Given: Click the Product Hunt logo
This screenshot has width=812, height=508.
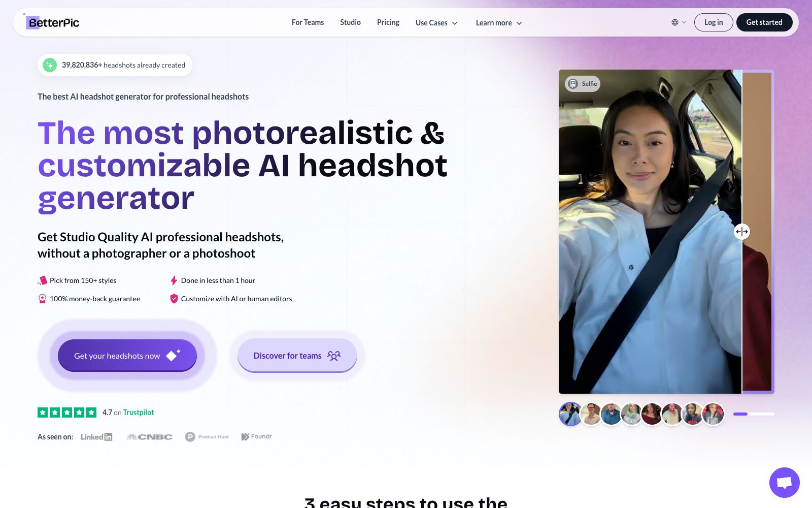Looking at the screenshot, I should 207,437.
